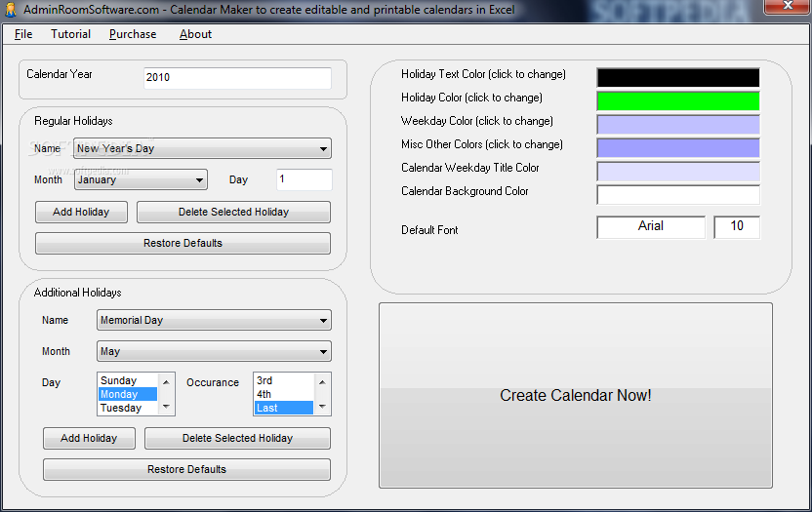Click down arrow of Day list scrollbar

166,407
